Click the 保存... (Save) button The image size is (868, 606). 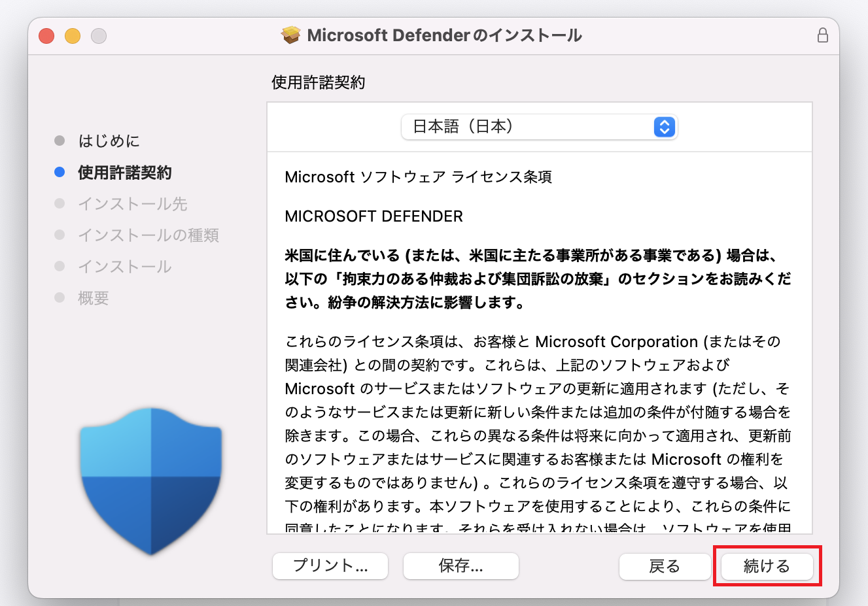tap(461, 566)
